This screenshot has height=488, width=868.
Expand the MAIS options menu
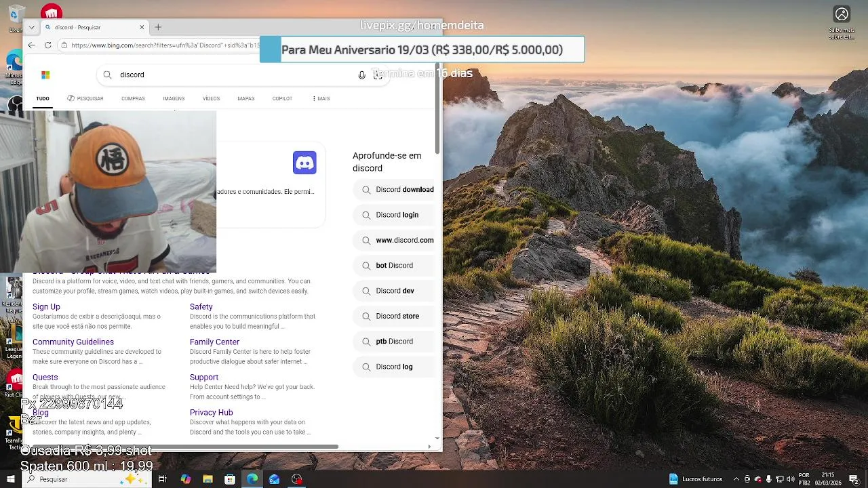point(321,99)
